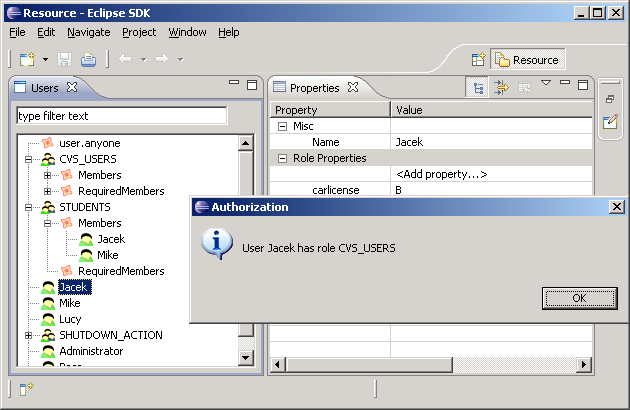The height and width of the screenshot is (410, 630).
Task: Click the Property column header
Action: pos(330,110)
